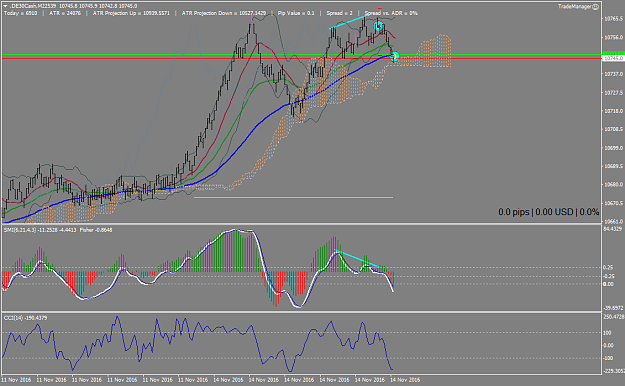The width and height of the screenshot is (625, 386).
Task: Click the CCI scale 100 level label
Action: (608, 333)
